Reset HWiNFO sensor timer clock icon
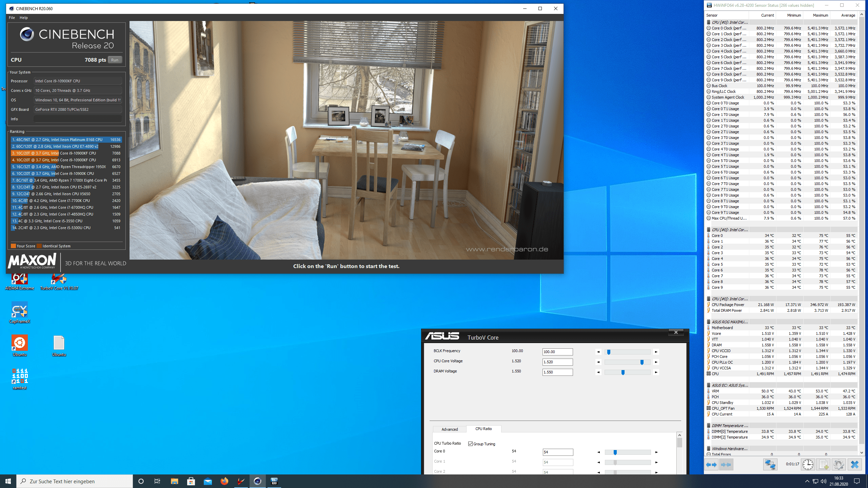 [x=808, y=465]
